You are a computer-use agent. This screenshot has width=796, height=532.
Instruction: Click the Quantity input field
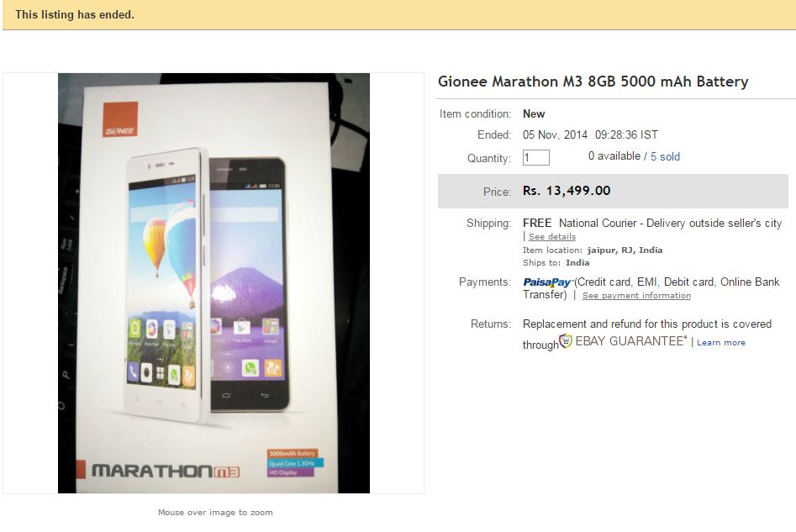click(535, 157)
